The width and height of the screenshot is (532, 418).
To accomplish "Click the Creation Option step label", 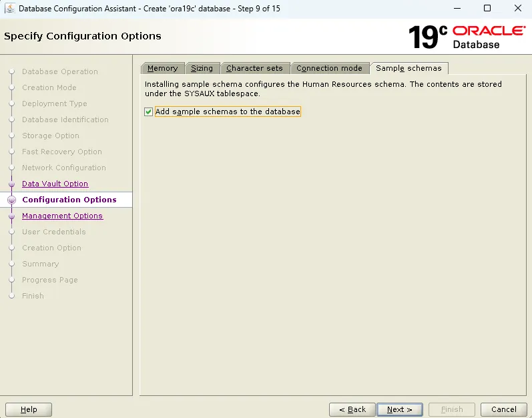I will (x=51, y=248).
